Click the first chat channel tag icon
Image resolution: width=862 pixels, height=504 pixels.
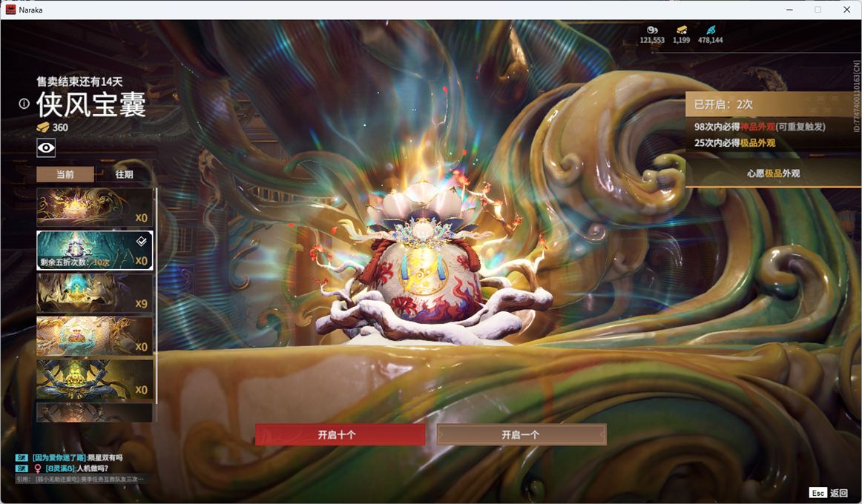(x=22, y=457)
